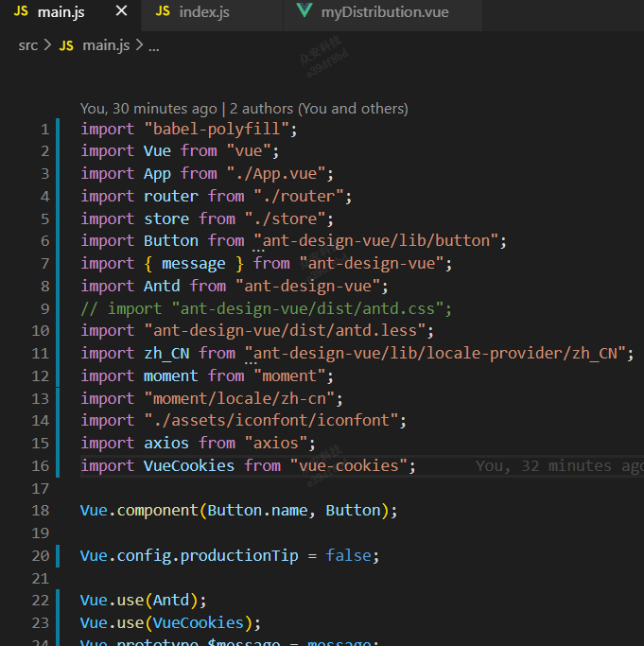Screen dimensions: 644x646
Task: Click the JS icon on main.js tab
Action: coord(21,11)
